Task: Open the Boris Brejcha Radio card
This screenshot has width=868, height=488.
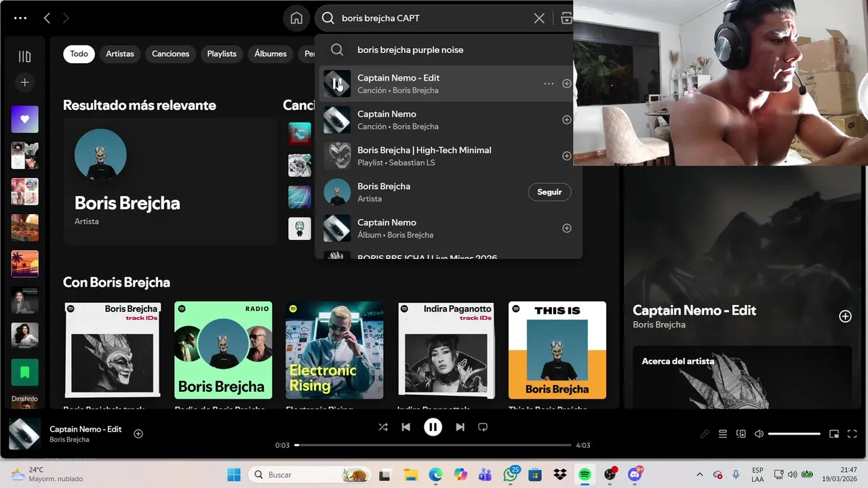Action: 223,350
